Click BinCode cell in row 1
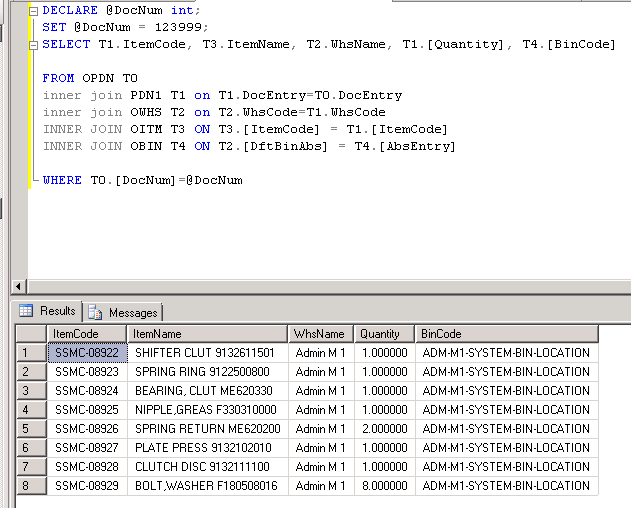 [x=507, y=353]
